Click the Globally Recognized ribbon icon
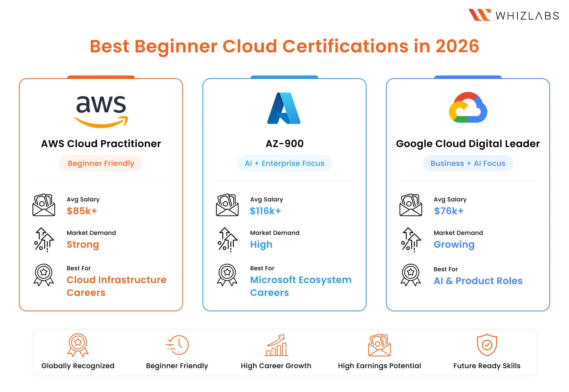The height and width of the screenshot is (392, 569). coord(78,345)
